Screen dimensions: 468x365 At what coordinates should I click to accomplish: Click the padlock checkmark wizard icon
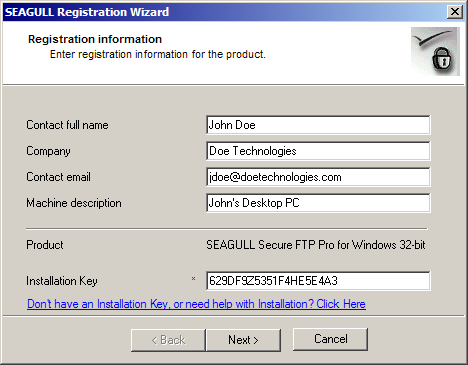tap(435, 52)
